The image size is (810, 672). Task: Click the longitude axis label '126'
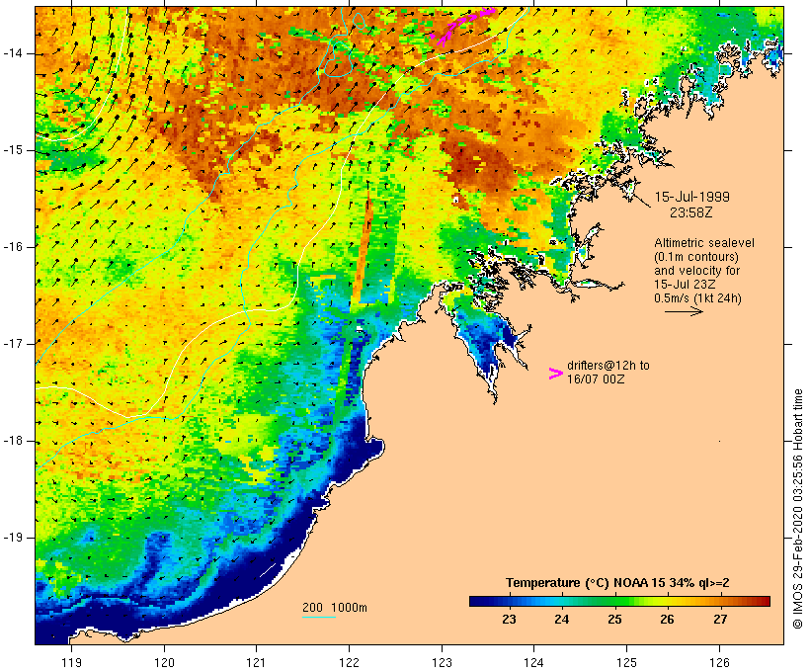(719, 662)
